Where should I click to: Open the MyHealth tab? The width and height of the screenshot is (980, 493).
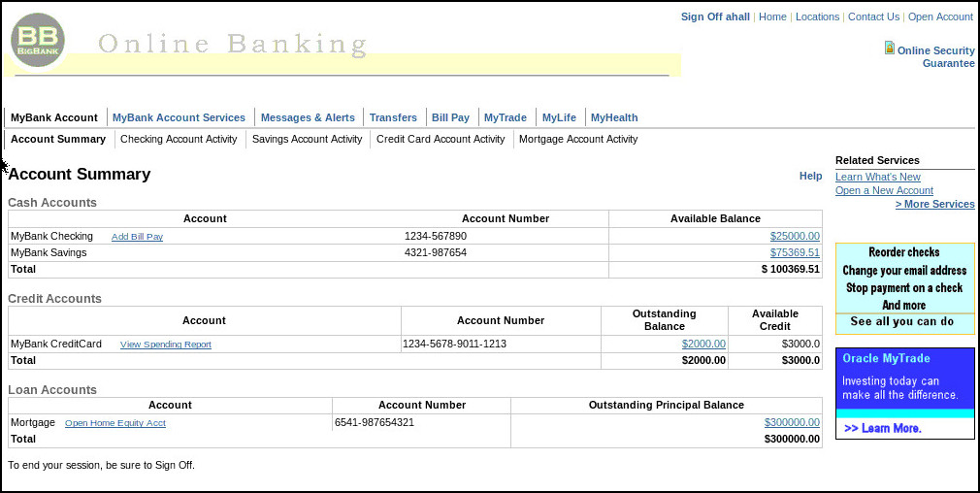(614, 117)
